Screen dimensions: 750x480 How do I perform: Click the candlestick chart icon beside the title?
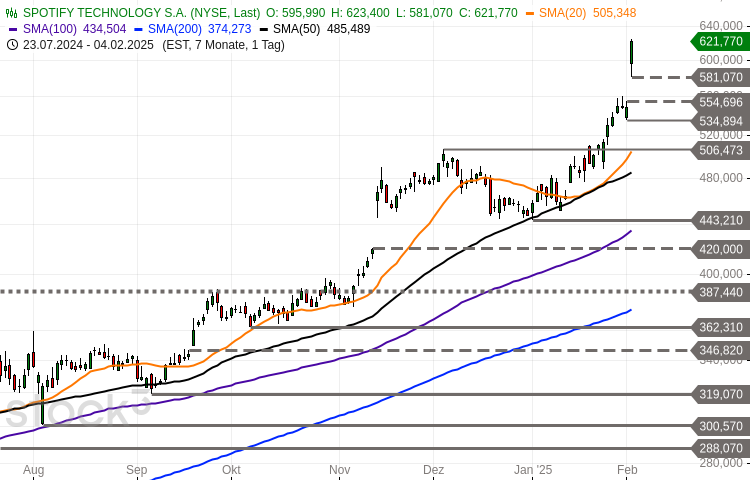[x=11, y=13]
